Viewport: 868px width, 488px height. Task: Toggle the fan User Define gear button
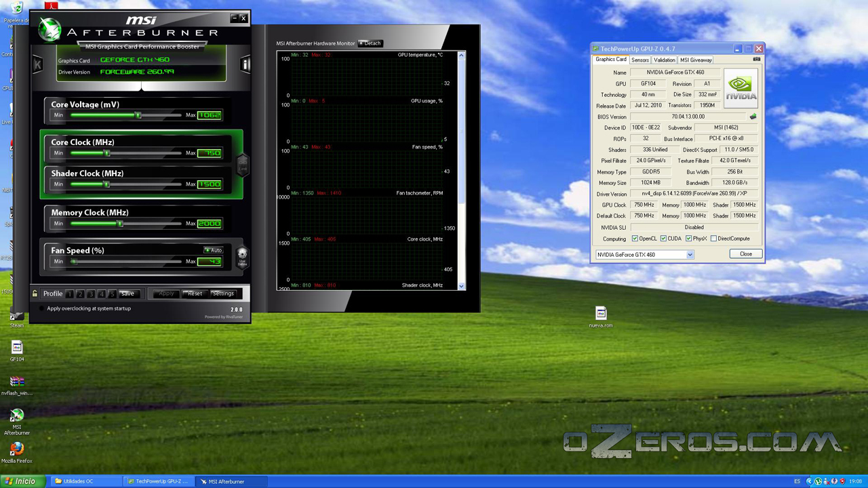[242, 256]
